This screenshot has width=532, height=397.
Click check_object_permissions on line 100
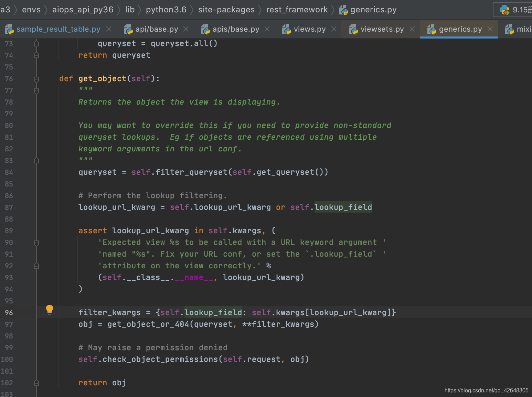(160, 360)
